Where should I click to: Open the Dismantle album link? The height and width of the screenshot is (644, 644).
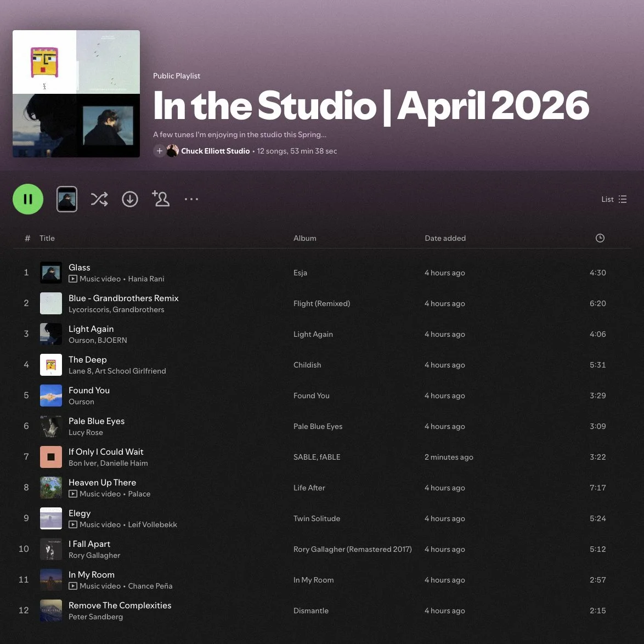point(311,611)
